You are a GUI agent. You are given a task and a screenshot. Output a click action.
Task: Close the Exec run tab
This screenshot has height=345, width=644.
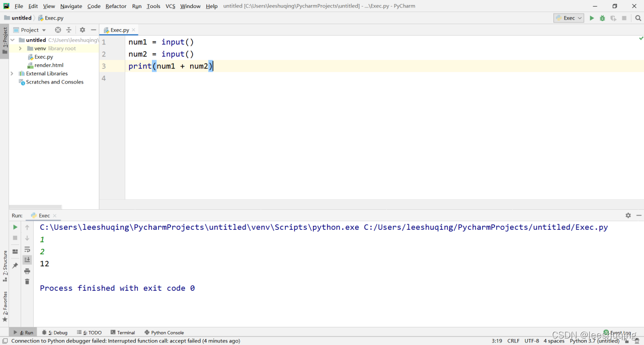point(55,216)
